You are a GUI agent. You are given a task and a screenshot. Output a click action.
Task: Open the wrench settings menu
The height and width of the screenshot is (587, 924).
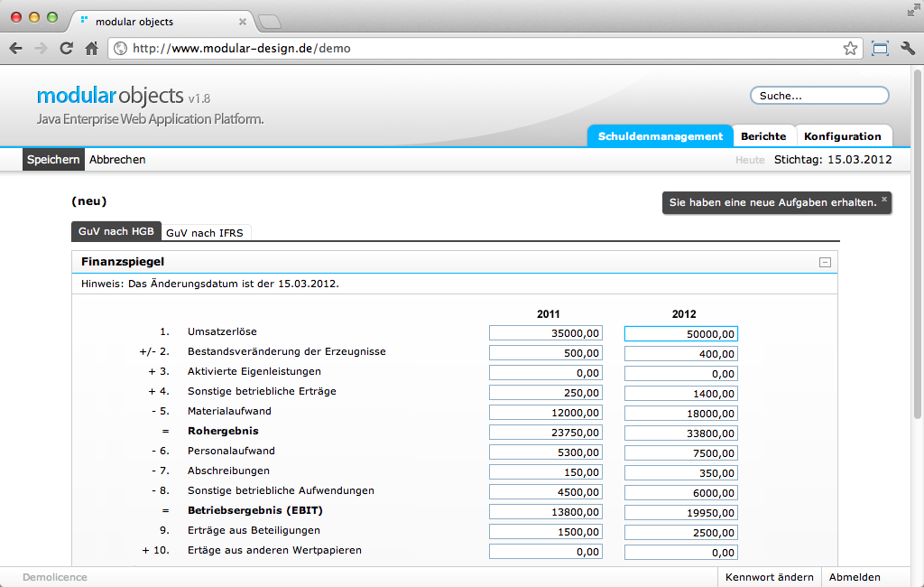click(x=908, y=49)
